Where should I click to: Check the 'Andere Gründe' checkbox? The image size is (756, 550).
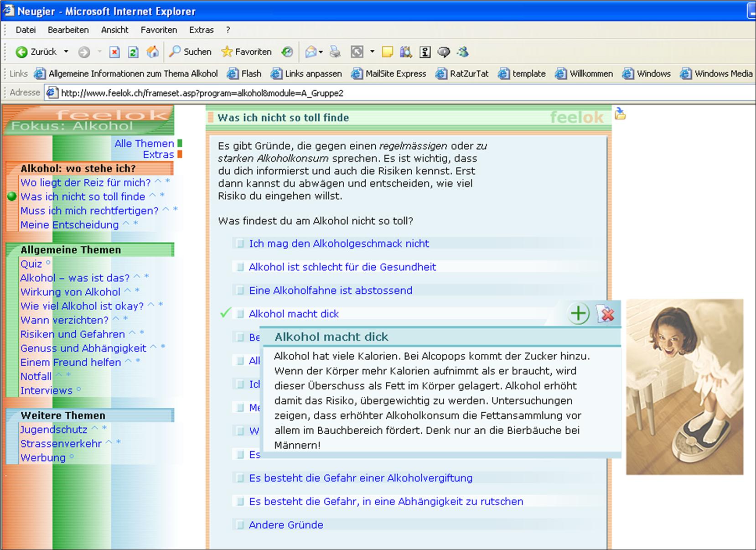240,525
